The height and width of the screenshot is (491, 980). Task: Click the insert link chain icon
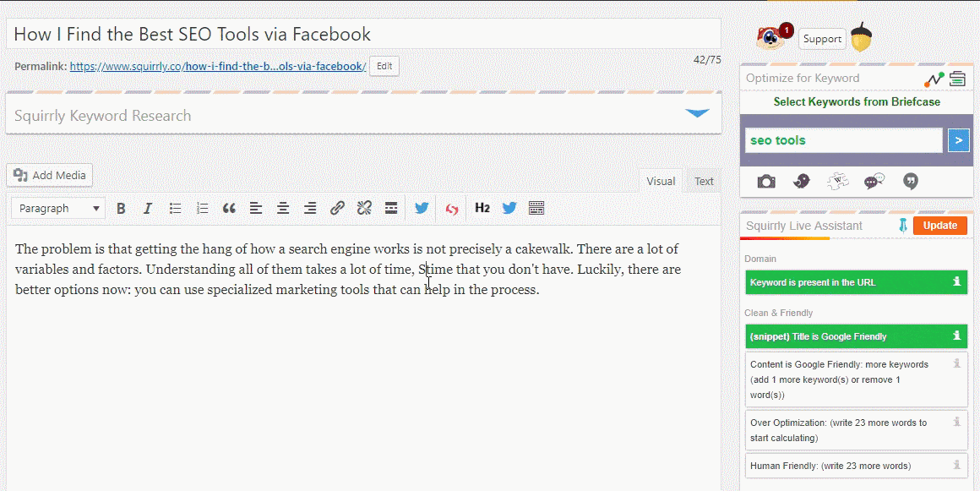coord(337,208)
